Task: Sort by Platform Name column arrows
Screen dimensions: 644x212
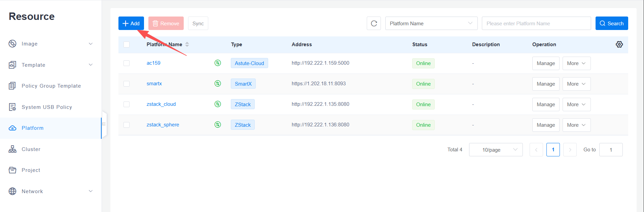Action: click(x=187, y=44)
